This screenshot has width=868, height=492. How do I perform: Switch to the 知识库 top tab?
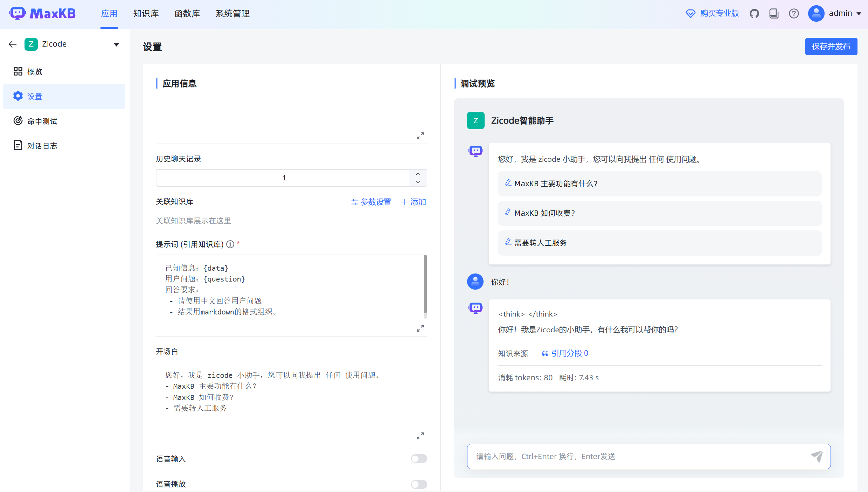tap(146, 14)
